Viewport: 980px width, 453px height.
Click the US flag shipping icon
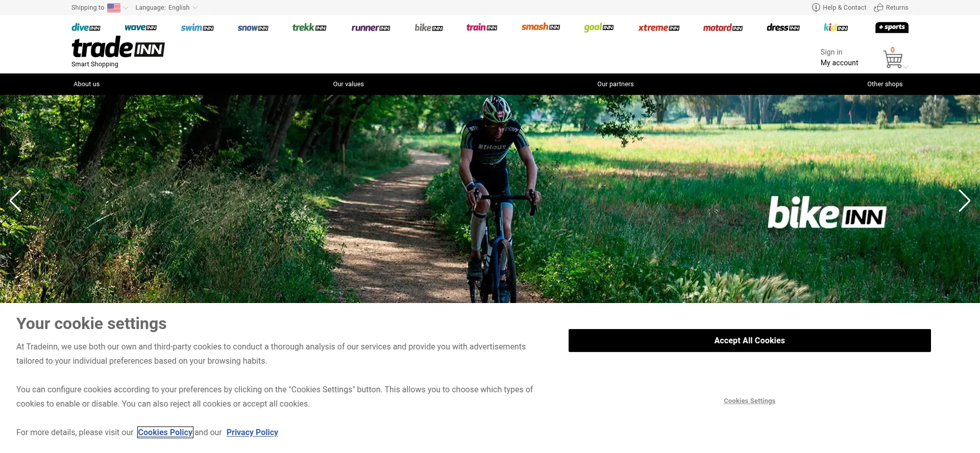114,8
